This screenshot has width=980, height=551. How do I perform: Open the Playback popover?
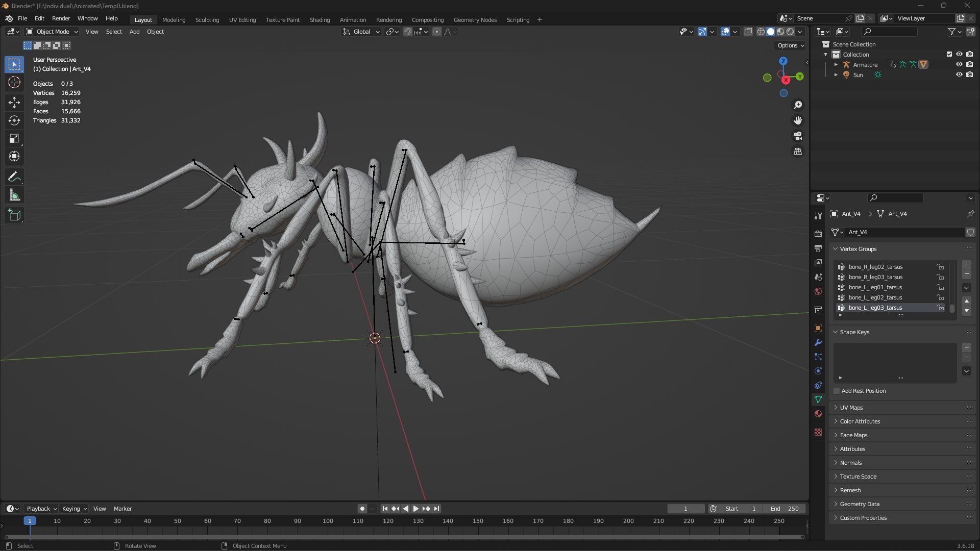41,509
